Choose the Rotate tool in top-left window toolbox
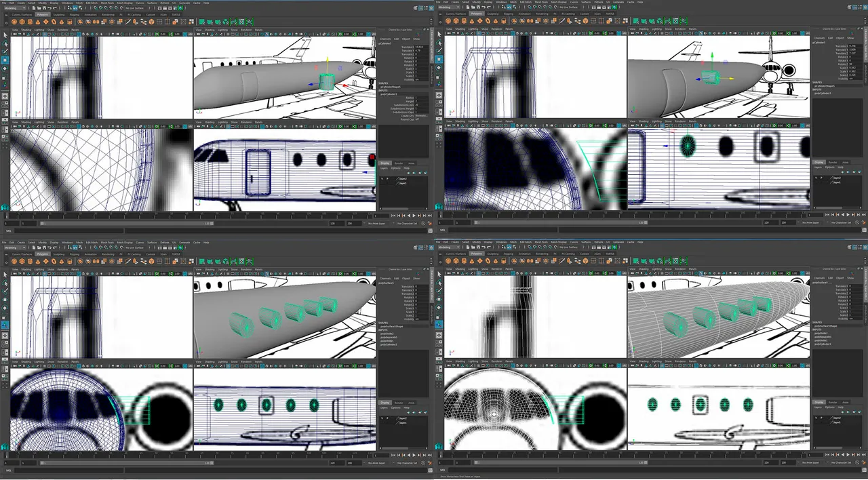This screenshot has height=480, width=868. [5, 68]
